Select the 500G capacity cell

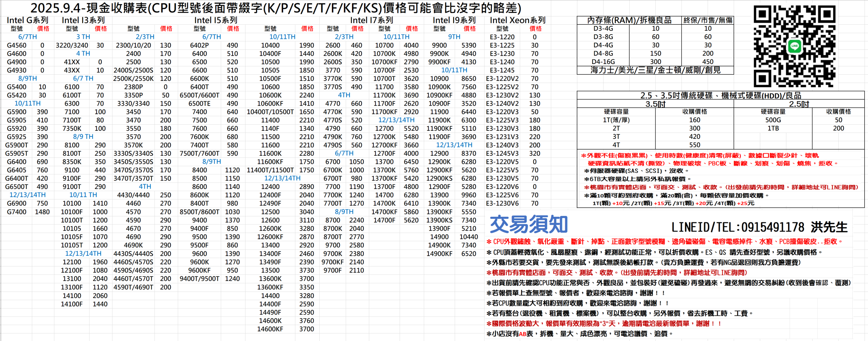pyautogui.click(x=773, y=120)
